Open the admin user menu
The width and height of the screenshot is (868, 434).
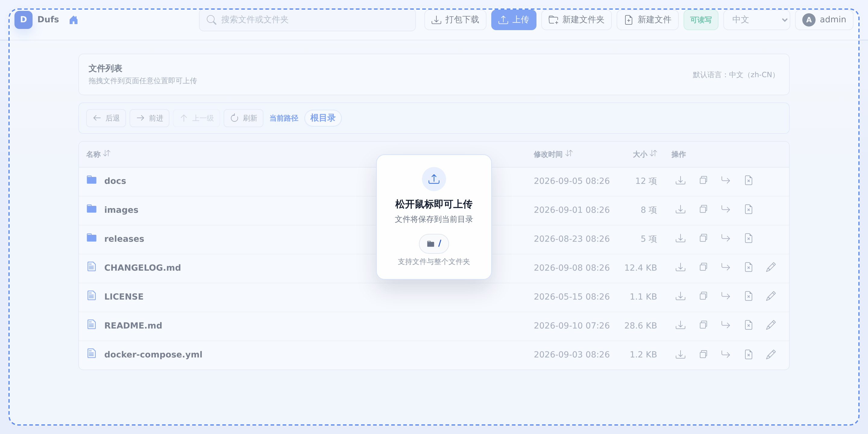[x=824, y=20]
